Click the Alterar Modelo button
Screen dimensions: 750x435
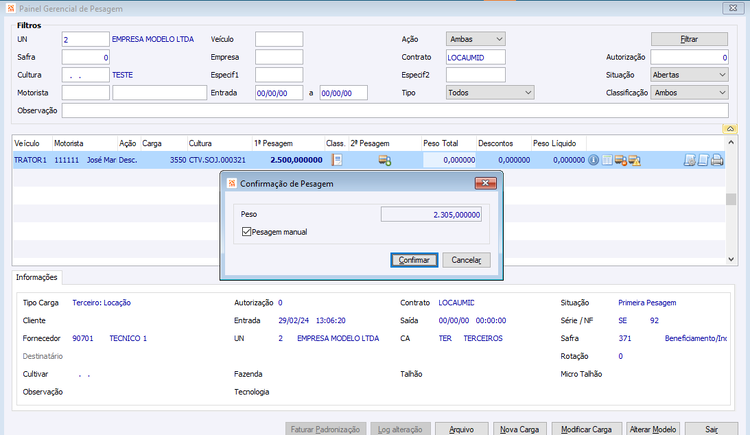[x=652, y=429]
